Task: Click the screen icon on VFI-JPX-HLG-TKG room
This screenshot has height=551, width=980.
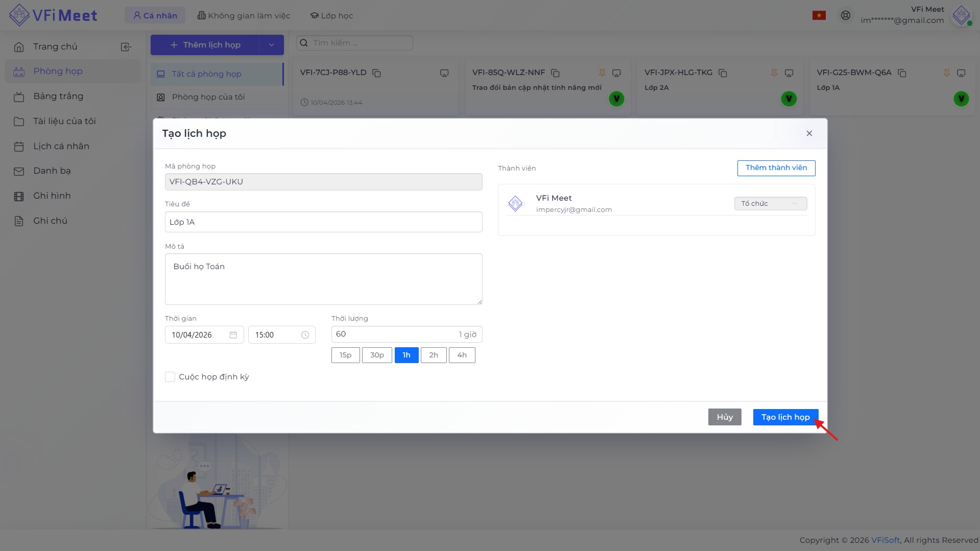Action: coord(788,73)
